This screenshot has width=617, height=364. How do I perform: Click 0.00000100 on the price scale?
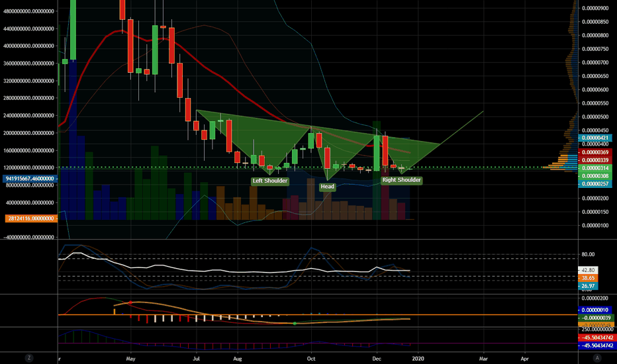pos(595,225)
